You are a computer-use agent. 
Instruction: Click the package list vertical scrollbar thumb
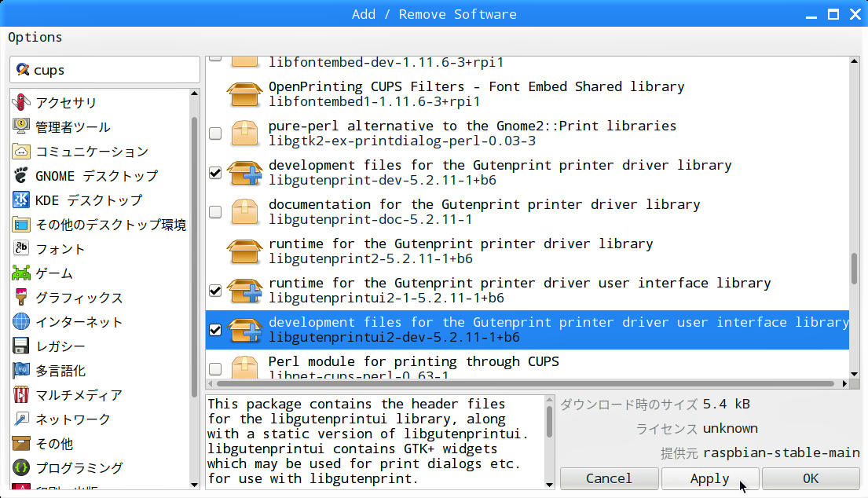(854, 268)
